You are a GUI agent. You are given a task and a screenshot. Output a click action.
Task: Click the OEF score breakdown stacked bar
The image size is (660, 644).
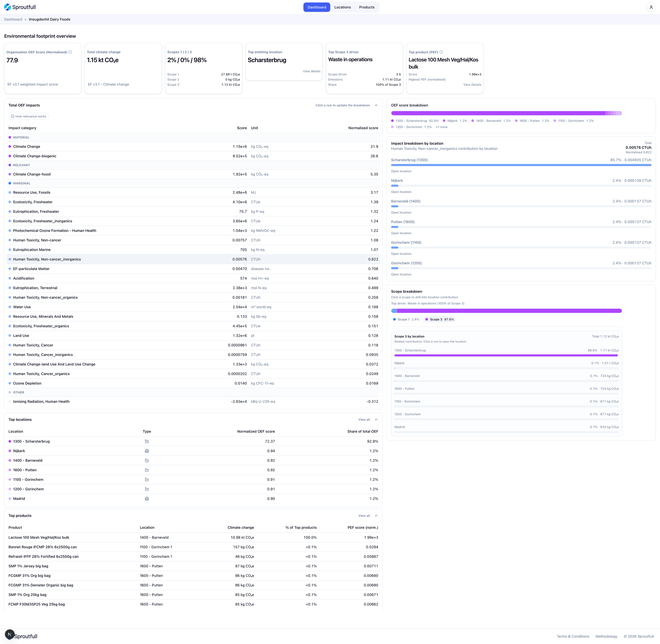(x=507, y=113)
